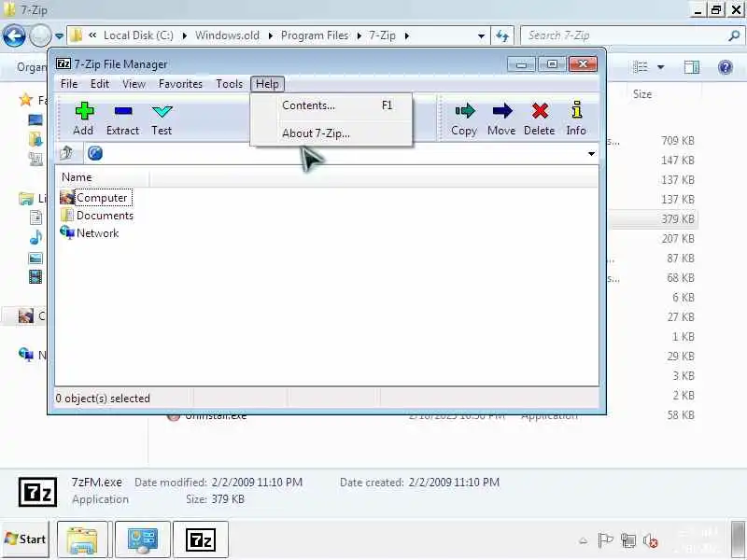The image size is (747, 560).
Task: Click the 7-Zip taskbar button
Action: click(201, 539)
